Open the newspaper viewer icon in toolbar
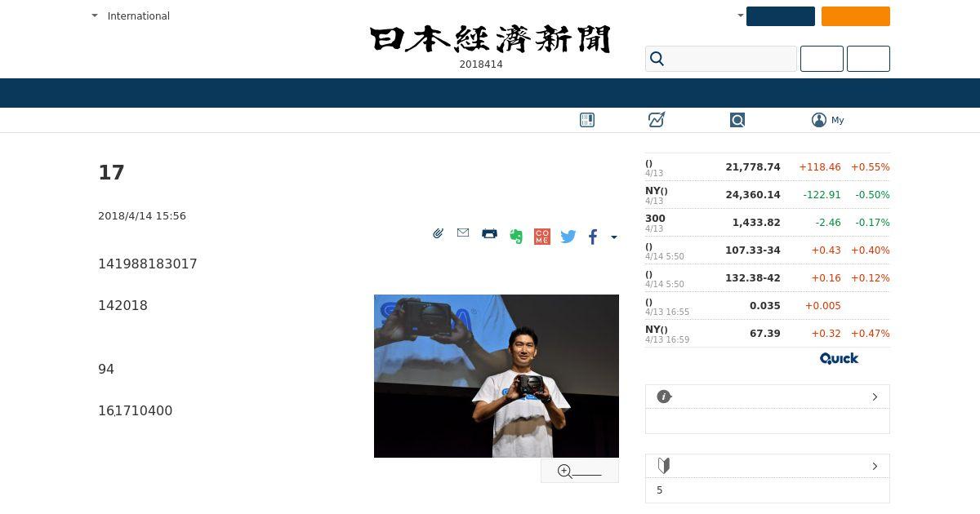The width and height of the screenshot is (980, 514). 587,120
